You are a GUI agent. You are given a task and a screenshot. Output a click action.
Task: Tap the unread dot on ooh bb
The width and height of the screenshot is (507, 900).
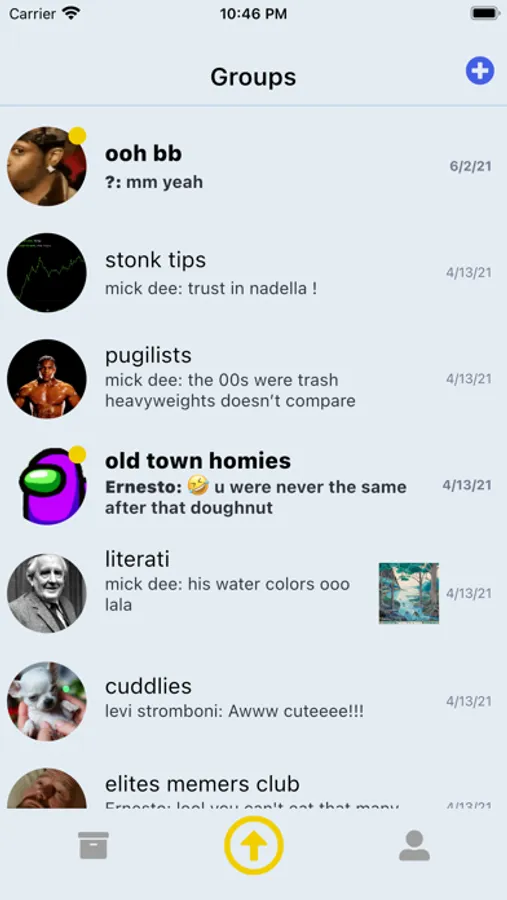pos(78,136)
